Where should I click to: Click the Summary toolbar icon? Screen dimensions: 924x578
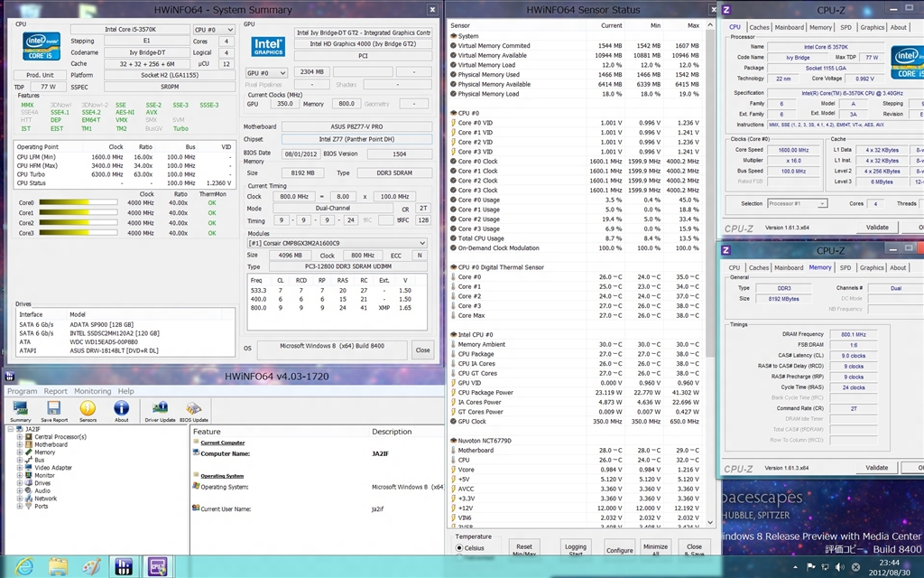coord(20,409)
